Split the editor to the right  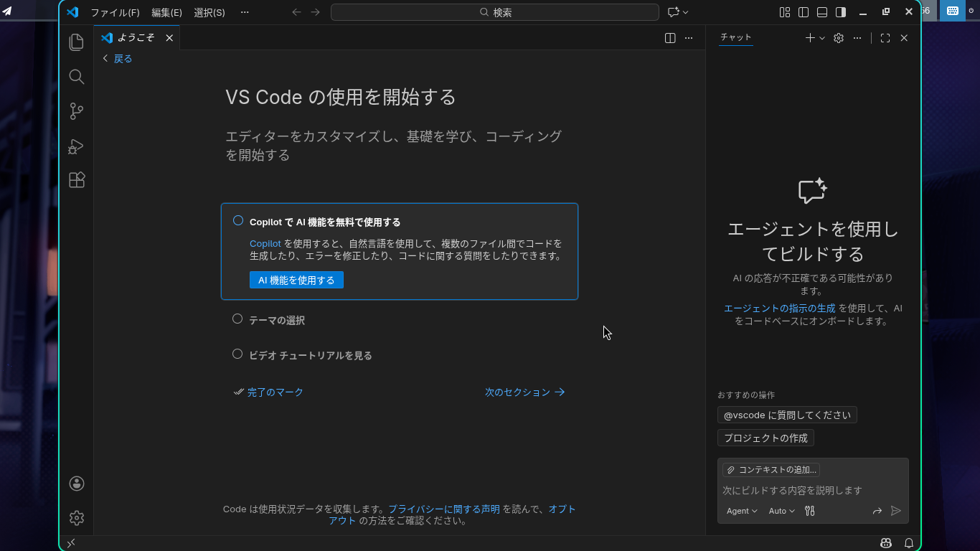point(670,38)
